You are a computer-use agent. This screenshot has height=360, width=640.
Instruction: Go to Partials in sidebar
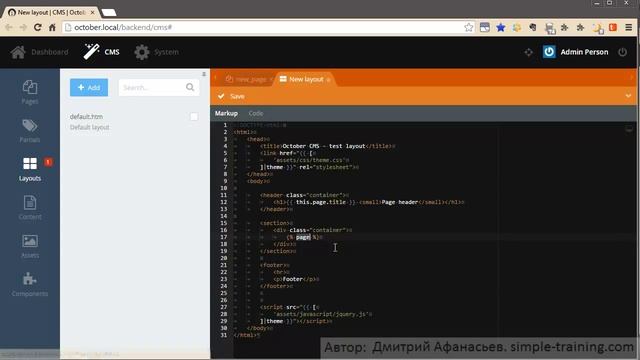coord(30,131)
